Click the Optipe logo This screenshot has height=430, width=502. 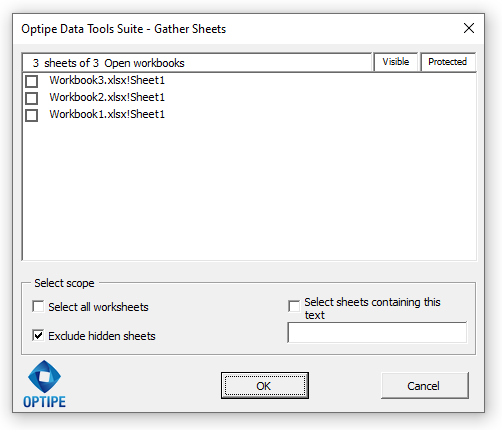44,384
